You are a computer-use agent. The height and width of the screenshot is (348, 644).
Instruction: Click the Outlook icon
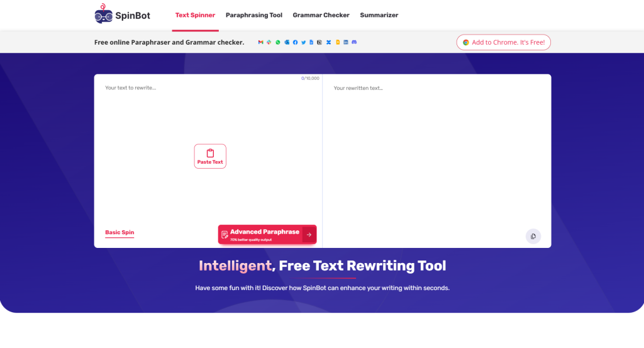(287, 42)
